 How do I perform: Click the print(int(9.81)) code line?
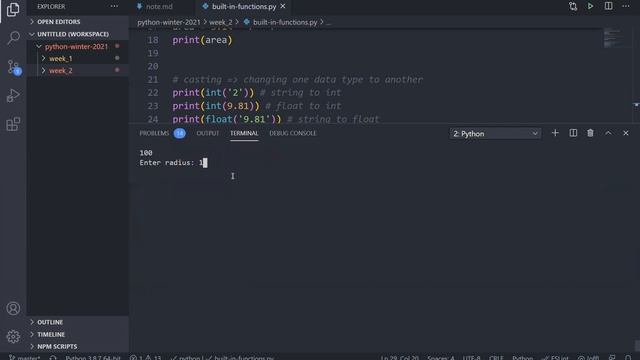click(x=216, y=106)
